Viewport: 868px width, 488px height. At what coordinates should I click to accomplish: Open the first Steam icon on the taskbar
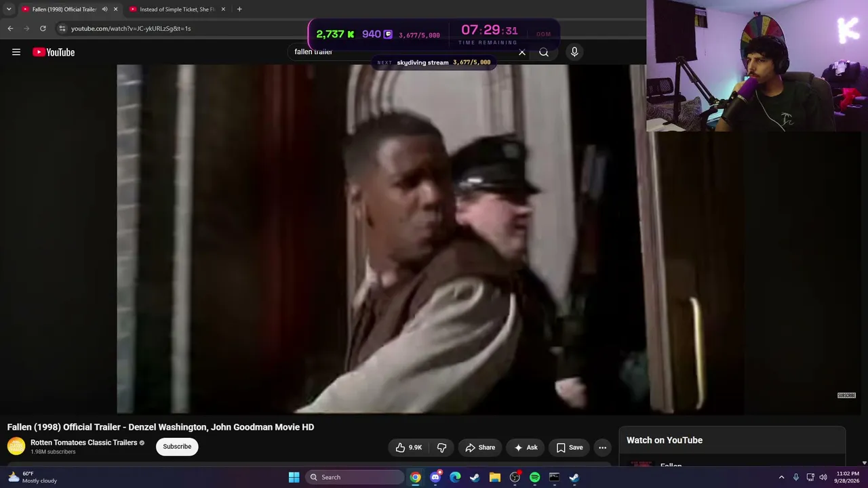(x=475, y=477)
